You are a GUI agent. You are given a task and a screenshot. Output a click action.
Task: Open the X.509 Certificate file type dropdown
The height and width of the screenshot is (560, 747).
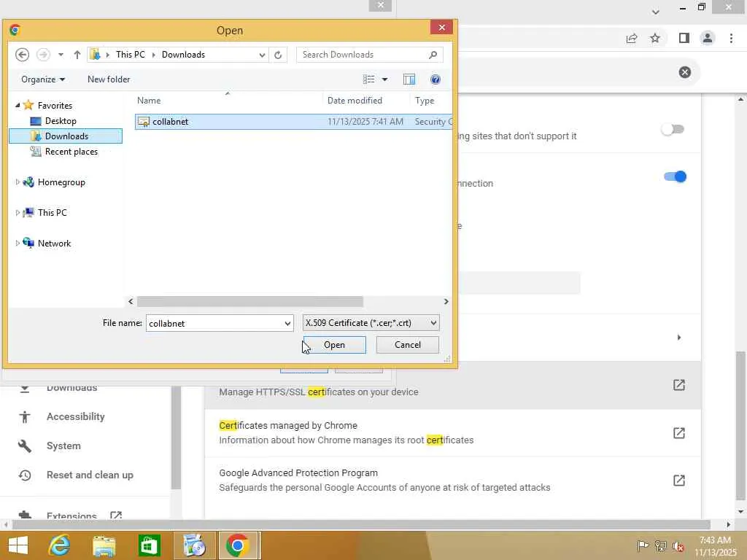point(371,323)
